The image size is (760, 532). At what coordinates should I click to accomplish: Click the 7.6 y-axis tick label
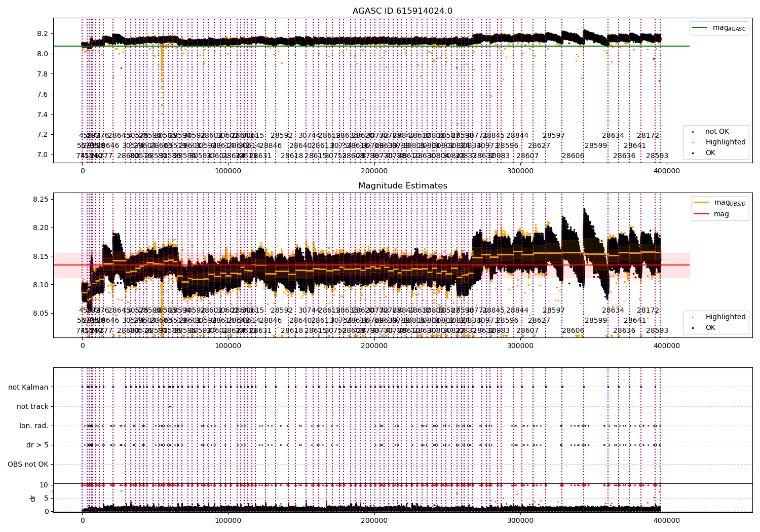(x=42, y=94)
